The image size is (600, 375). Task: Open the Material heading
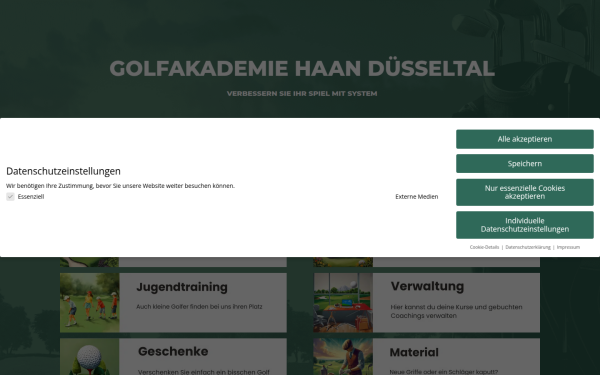[x=414, y=352]
